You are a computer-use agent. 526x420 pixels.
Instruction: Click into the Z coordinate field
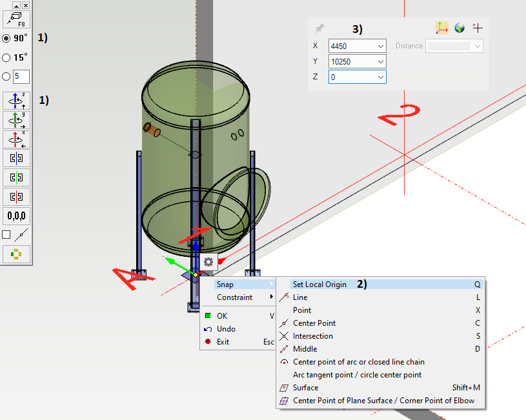[350, 77]
